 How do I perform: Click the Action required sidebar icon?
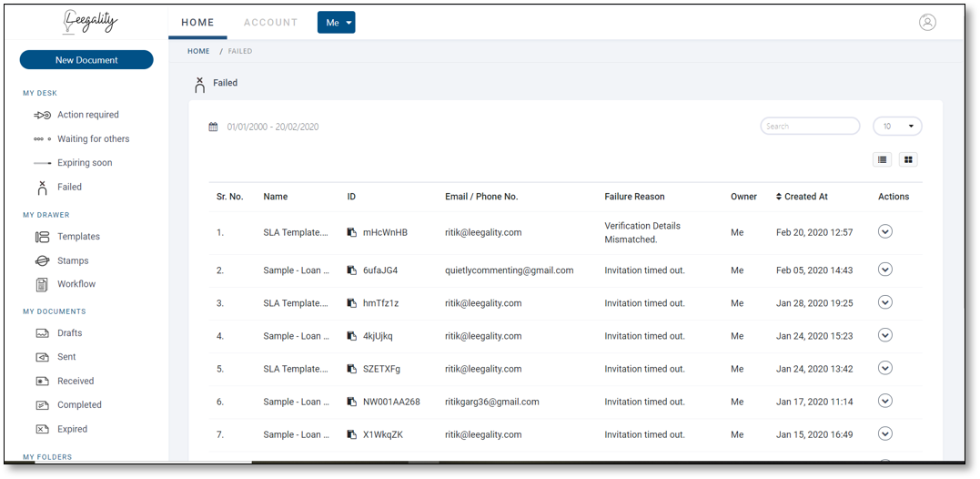tap(42, 115)
